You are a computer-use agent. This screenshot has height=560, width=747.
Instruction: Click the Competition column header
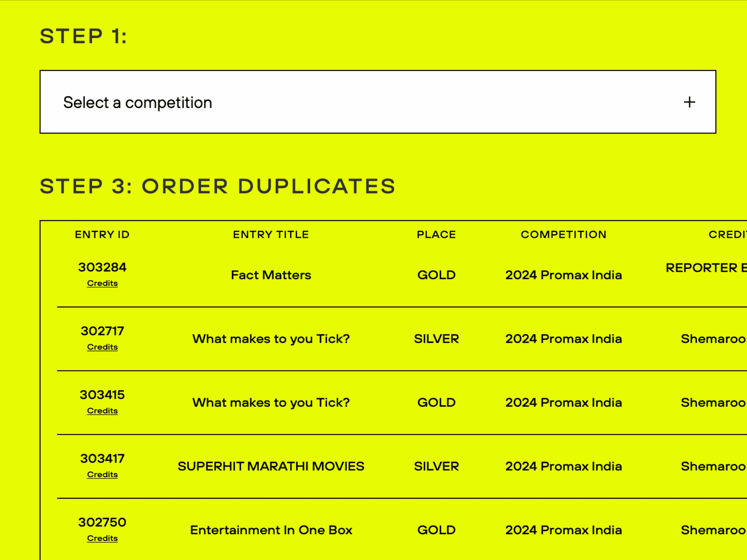coord(564,235)
